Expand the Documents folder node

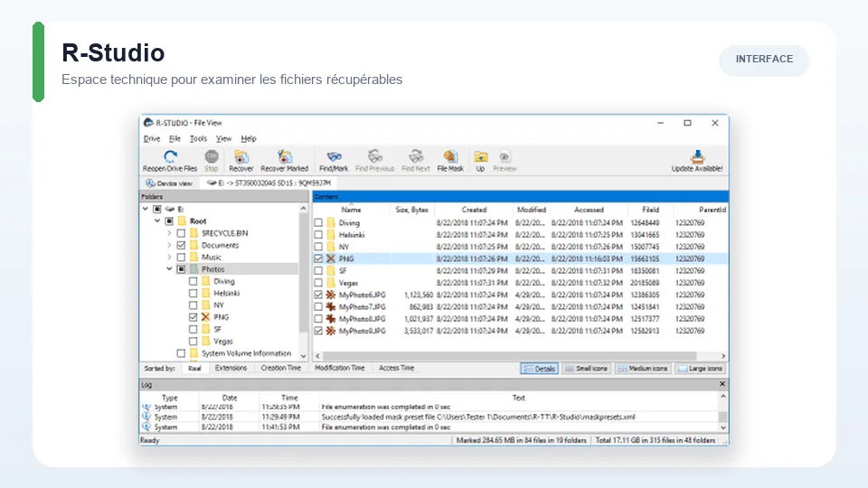point(169,245)
